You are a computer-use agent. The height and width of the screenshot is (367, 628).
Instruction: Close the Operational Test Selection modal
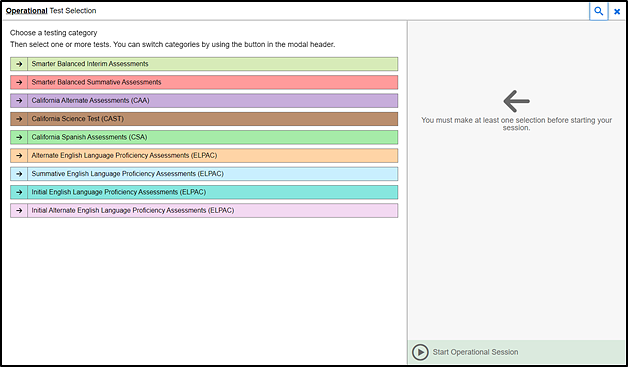pyautogui.click(x=617, y=12)
